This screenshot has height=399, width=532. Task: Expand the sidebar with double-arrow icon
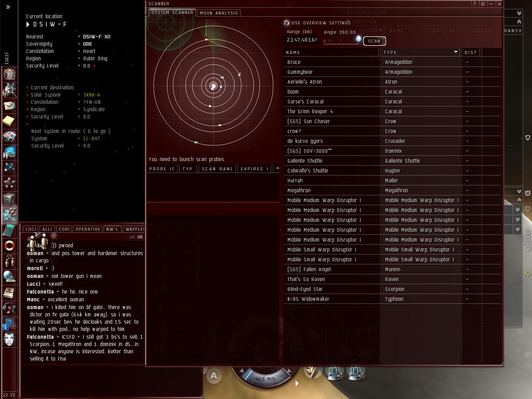8,7
